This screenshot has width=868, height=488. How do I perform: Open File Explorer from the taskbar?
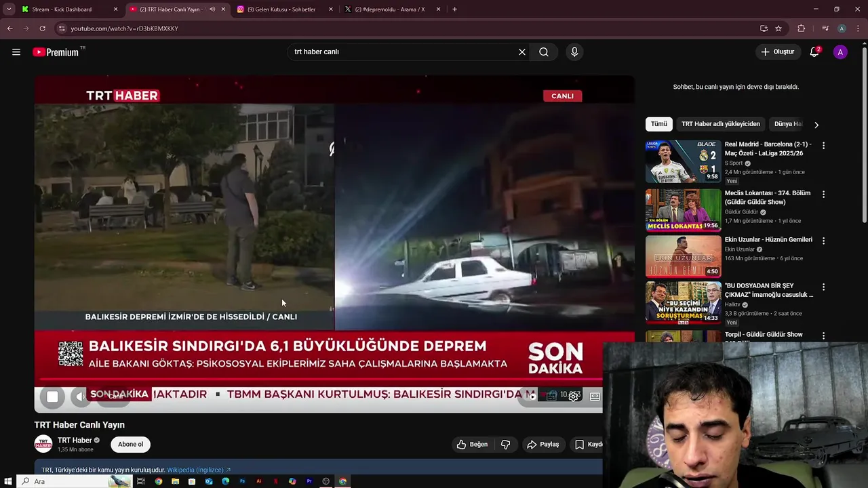[x=175, y=481]
